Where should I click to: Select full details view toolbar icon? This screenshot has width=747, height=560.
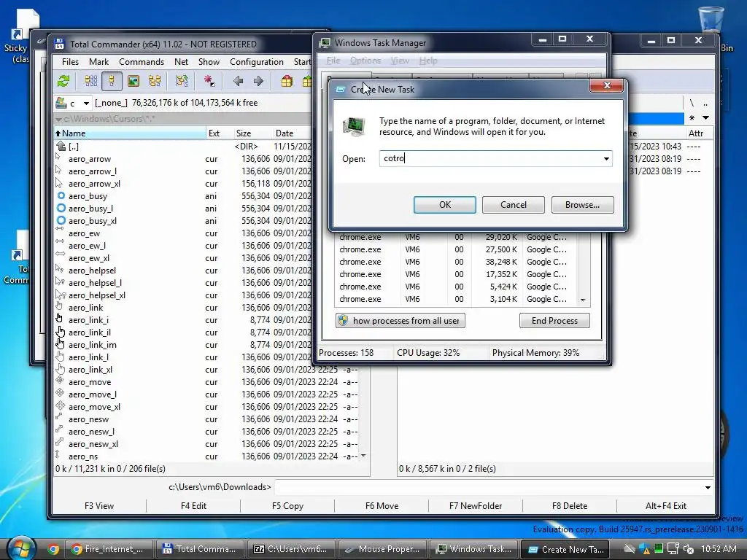pyautogui.click(x=112, y=81)
